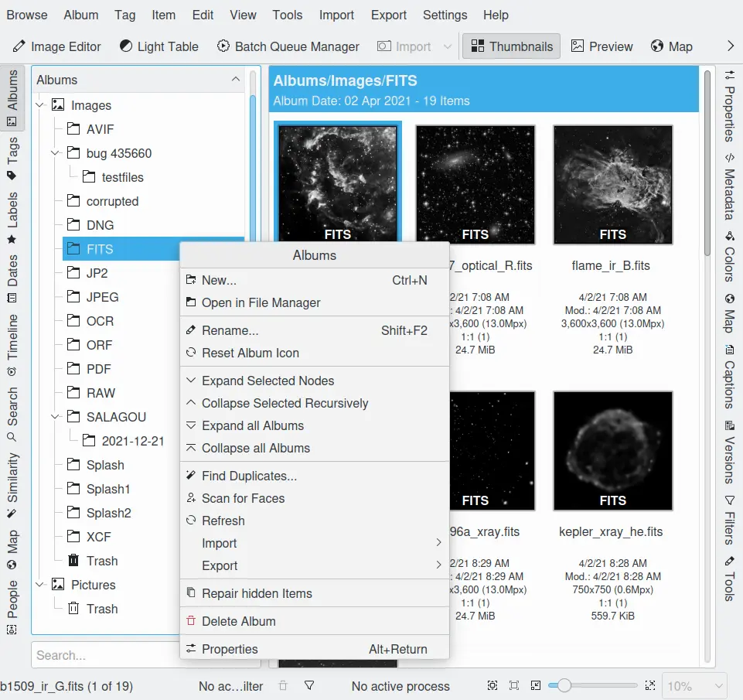Select the kepler_xray_he.fits thumbnail
The height and width of the screenshot is (700, 743).
[612, 451]
